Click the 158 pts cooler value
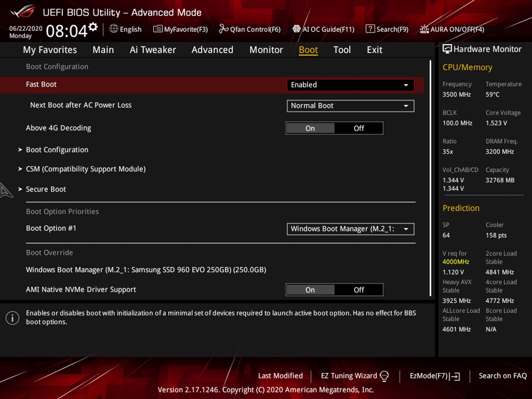Viewport: 532px width, 399px height. click(496, 235)
